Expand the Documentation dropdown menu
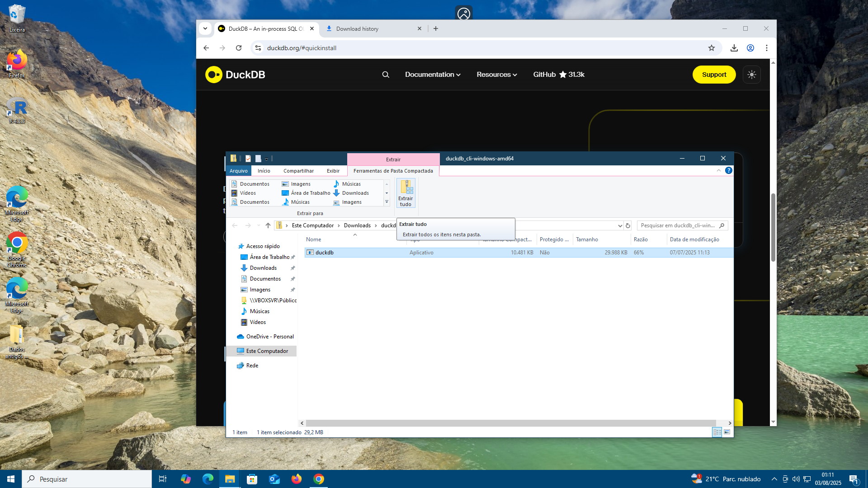 click(433, 75)
